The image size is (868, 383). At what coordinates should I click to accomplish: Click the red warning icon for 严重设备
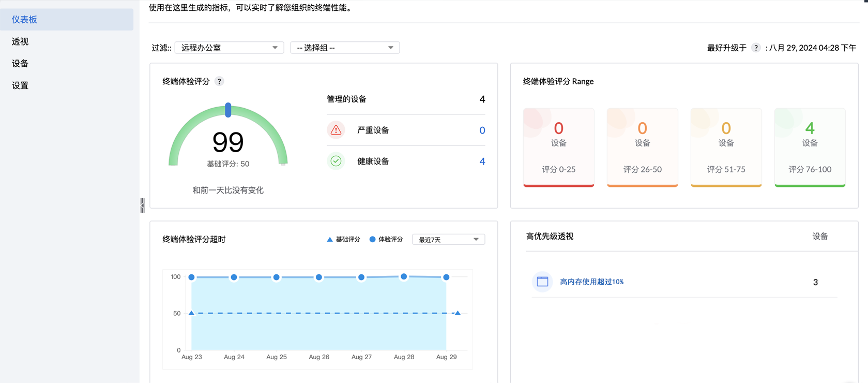(336, 130)
